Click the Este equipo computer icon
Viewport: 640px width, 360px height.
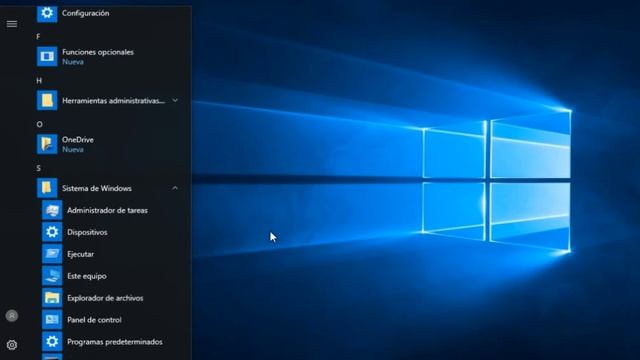click(x=52, y=276)
